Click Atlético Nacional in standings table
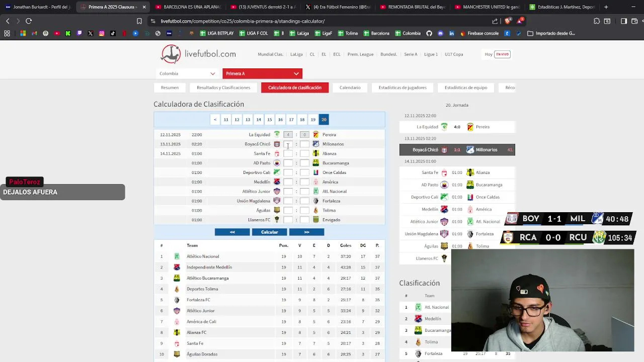This screenshot has height=362, width=644. point(203,256)
